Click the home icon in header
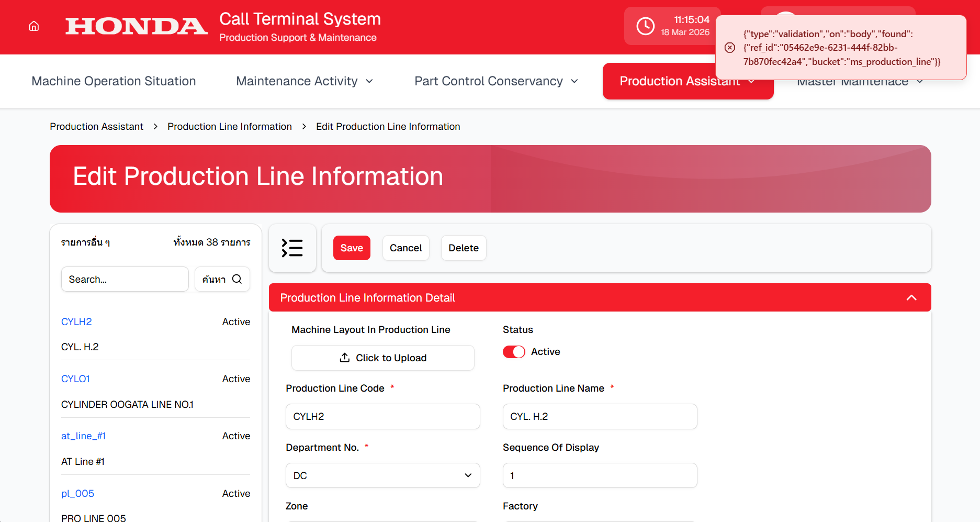This screenshot has width=980, height=522. [34, 26]
